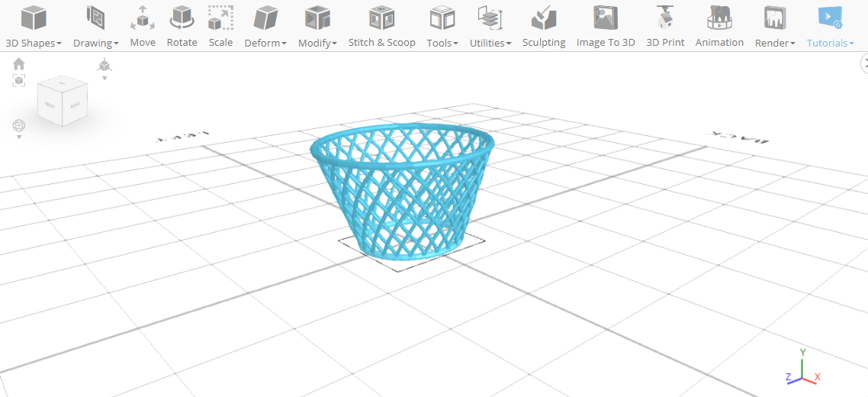Image resolution: width=868 pixels, height=397 pixels.
Task: Open the Tutorials dropdown
Action: [x=831, y=26]
